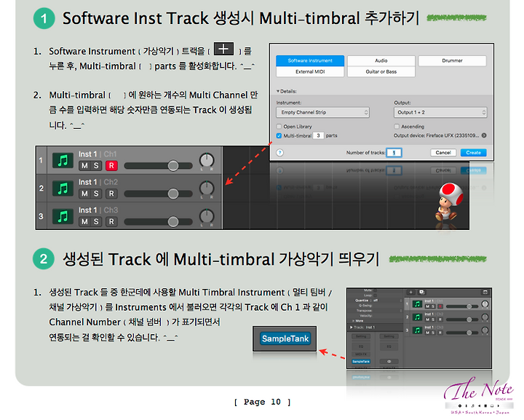Collapse the Details disclosure triangle
Viewport: 524px width, 420px height.
pyautogui.click(x=278, y=91)
